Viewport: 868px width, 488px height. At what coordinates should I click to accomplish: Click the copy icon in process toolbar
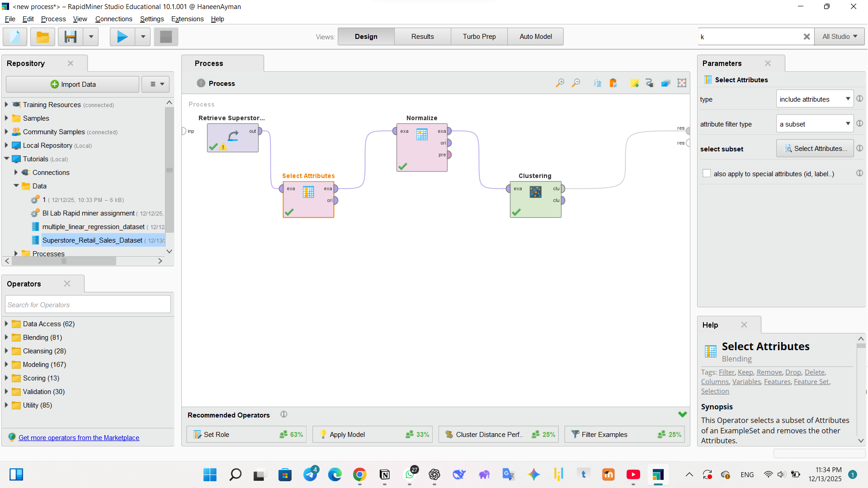coord(597,83)
